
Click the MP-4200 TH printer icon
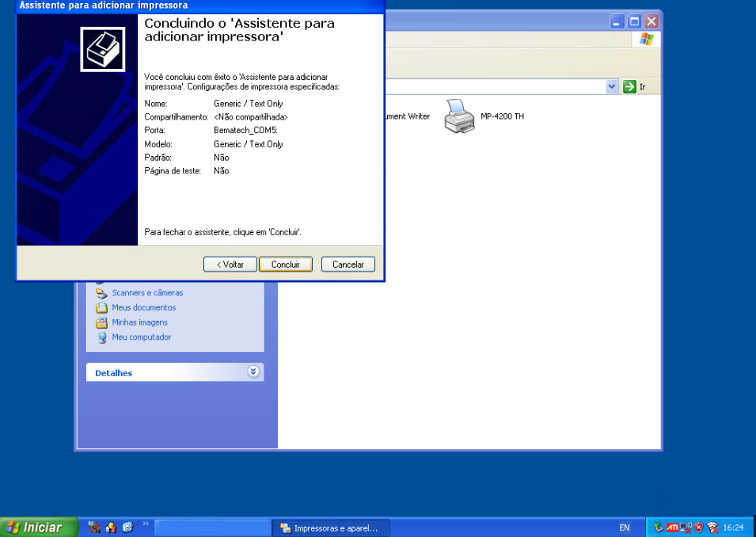(x=459, y=116)
